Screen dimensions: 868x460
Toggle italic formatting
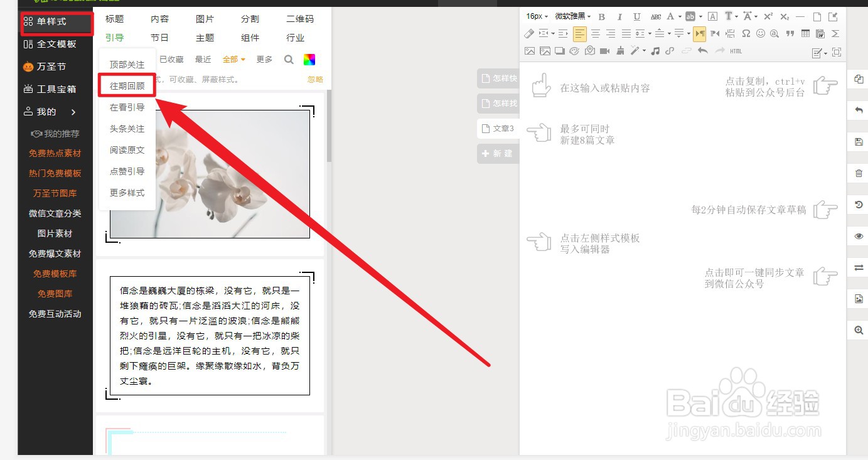click(619, 16)
